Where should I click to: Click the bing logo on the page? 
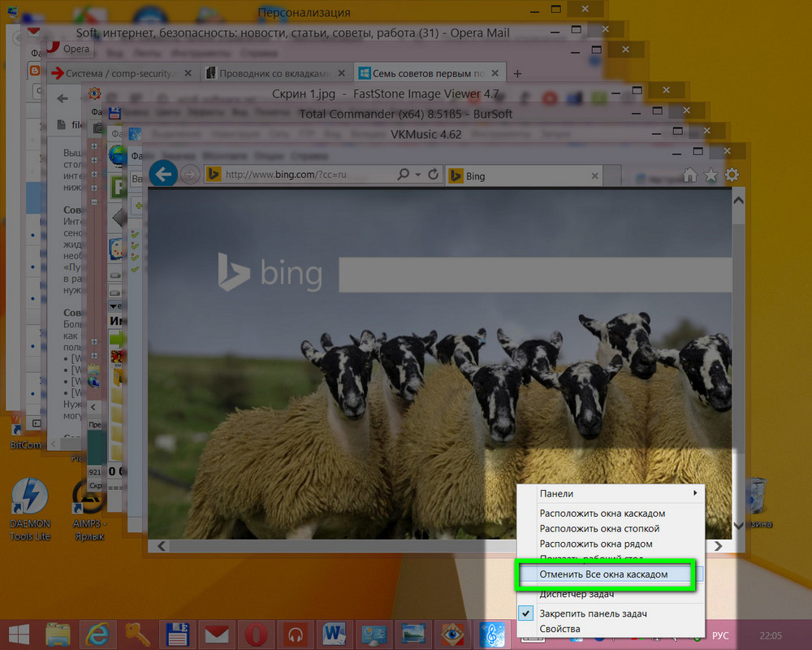270,271
